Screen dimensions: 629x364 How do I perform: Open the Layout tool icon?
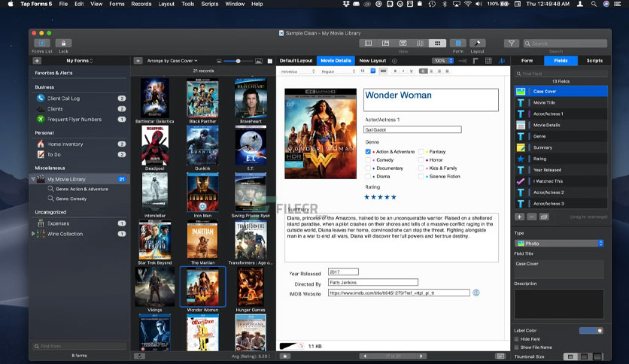point(477,43)
